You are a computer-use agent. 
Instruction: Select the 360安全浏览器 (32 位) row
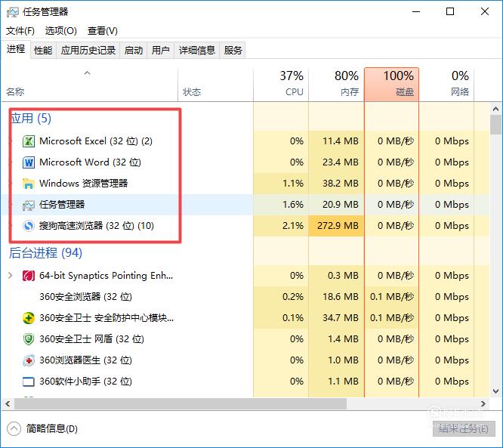click(245, 297)
